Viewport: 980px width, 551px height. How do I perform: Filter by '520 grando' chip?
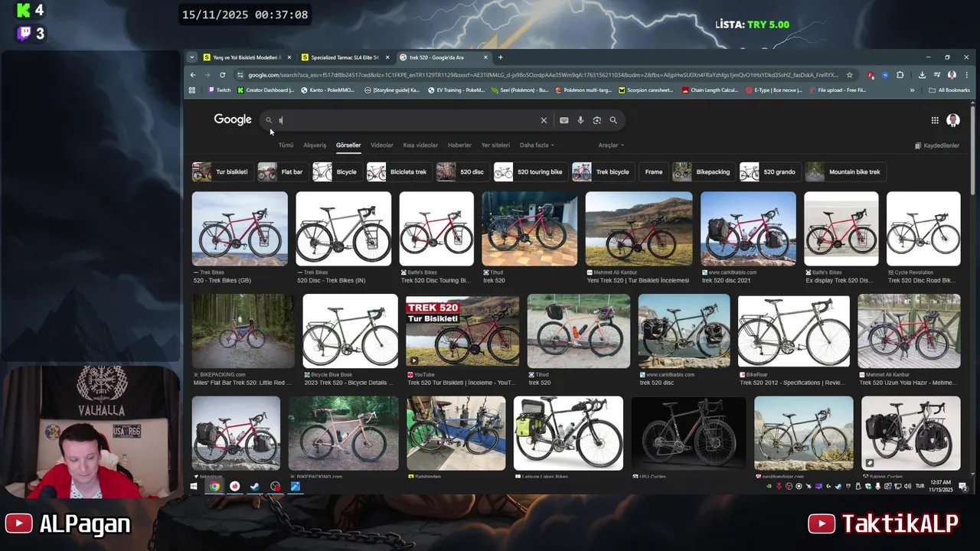click(x=769, y=172)
